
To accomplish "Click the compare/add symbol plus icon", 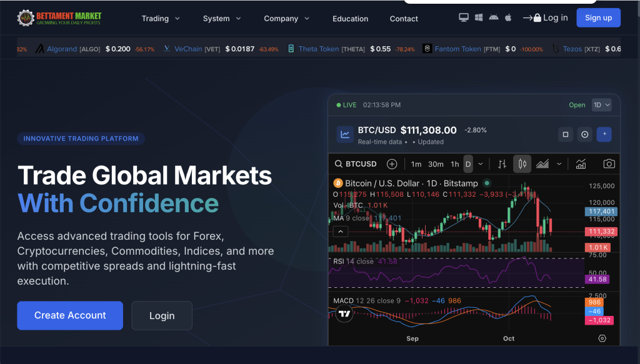I will point(392,164).
